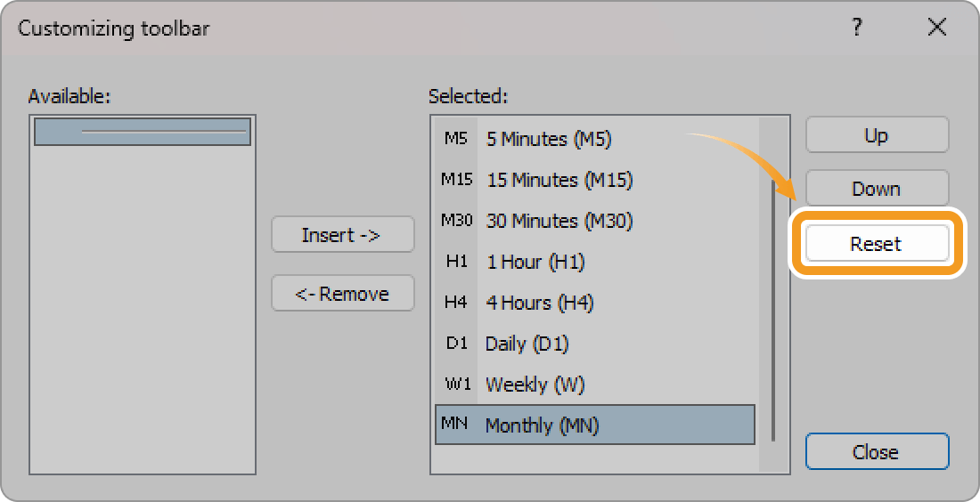Screen dimensions: 980x502
Task: Click the Down button
Action: coord(877,188)
